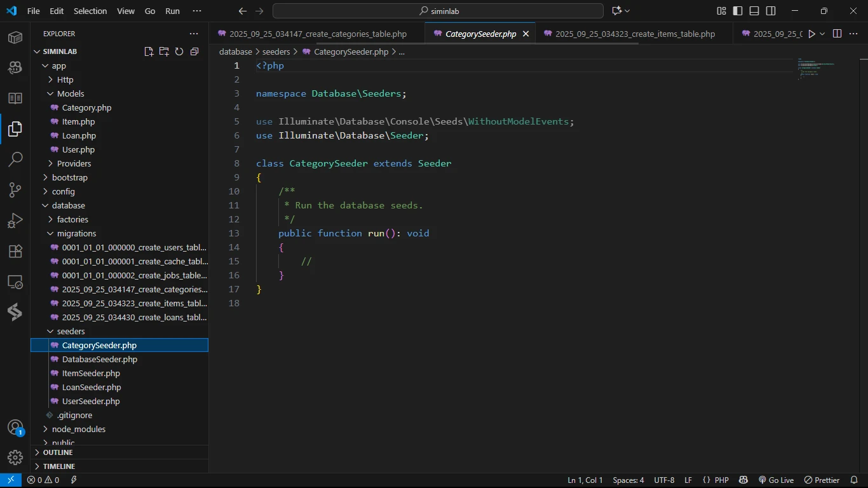Expand the bootstrap folder
This screenshot has width=868, height=488.
tap(69, 177)
